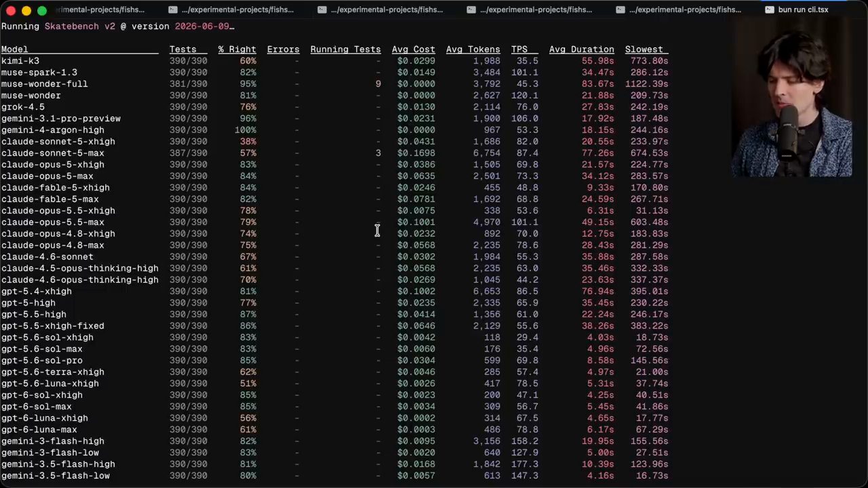Click the "$0.1698" average cost value
The image size is (868, 488).
click(416, 153)
